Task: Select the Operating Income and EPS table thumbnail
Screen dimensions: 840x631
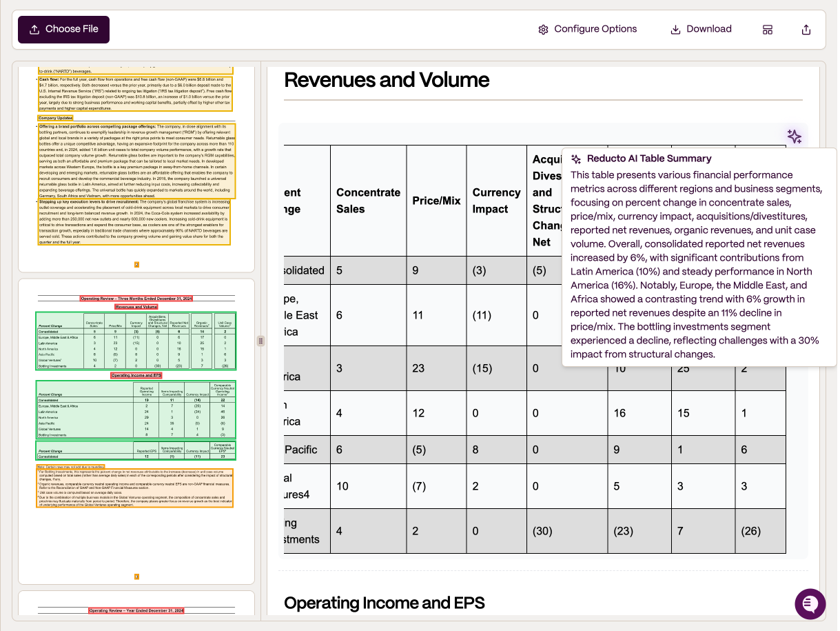Action: tap(136, 410)
